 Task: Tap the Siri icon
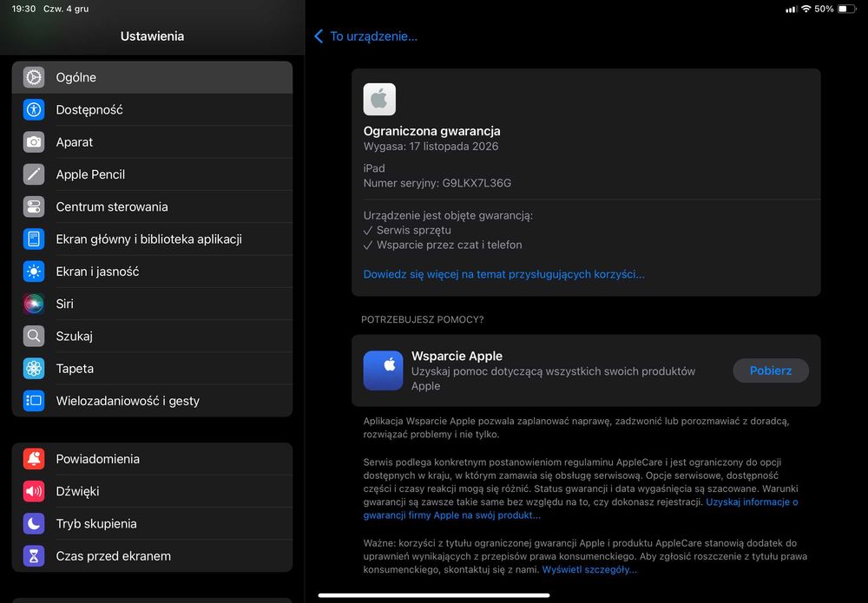34,304
